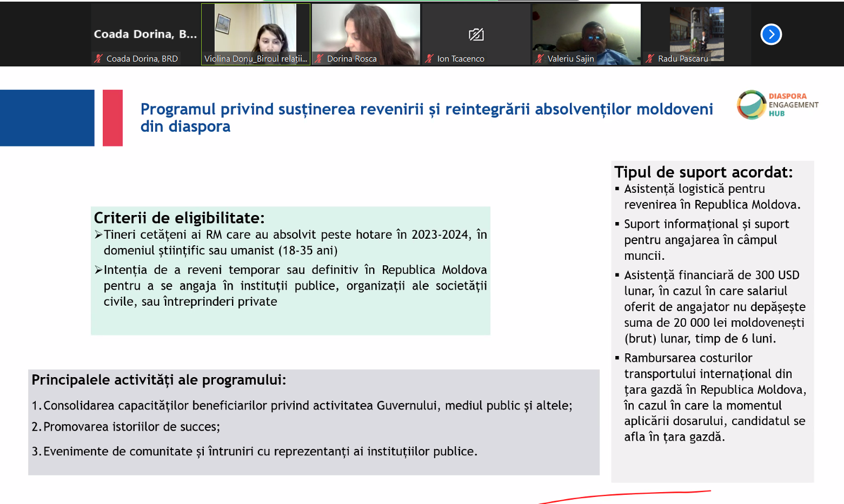Click the next participants arrow button

tap(771, 35)
